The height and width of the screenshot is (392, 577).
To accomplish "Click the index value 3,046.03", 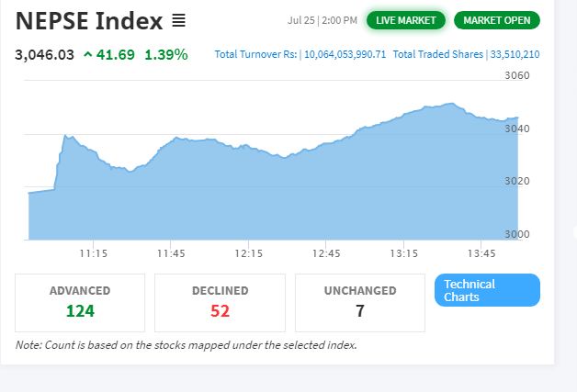I will coord(44,55).
